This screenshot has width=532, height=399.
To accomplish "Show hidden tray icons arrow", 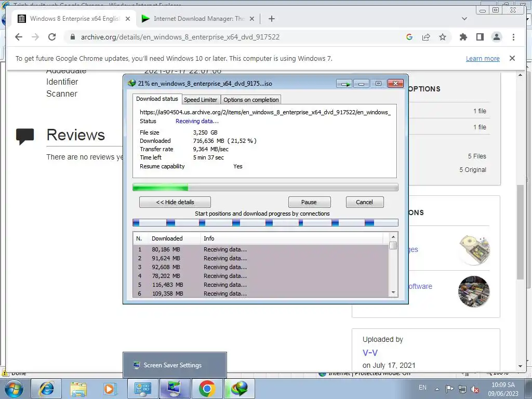I will point(437,389).
